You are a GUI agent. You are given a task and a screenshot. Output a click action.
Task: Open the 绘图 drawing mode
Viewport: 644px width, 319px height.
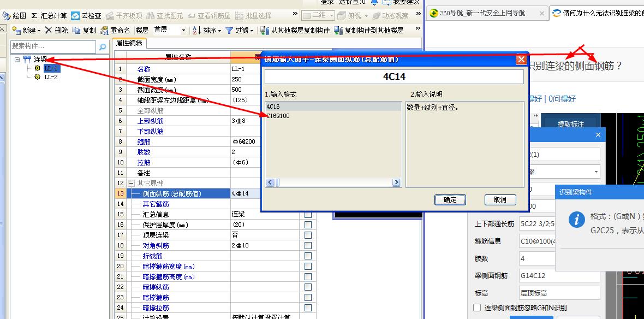coord(14,16)
